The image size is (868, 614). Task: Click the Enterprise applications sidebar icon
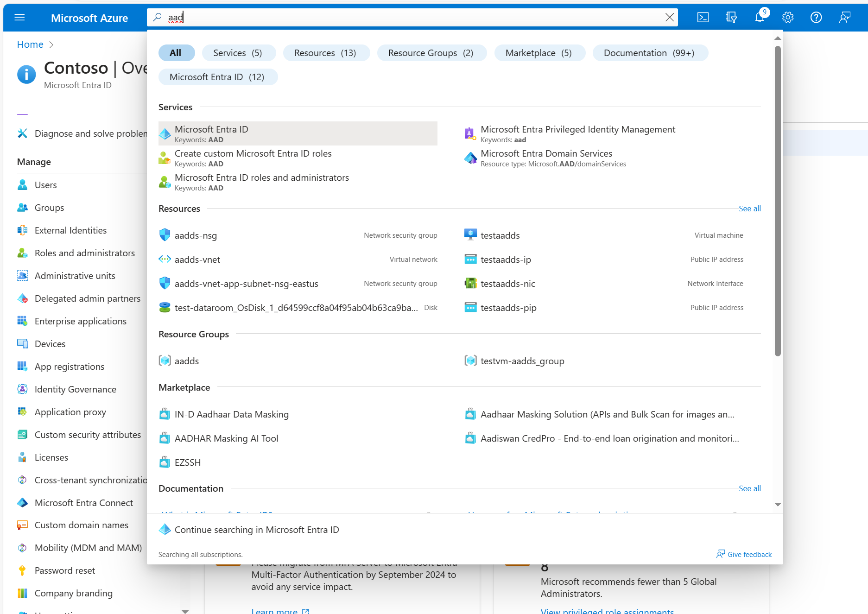pyautogui.click(x=22, y=321)
